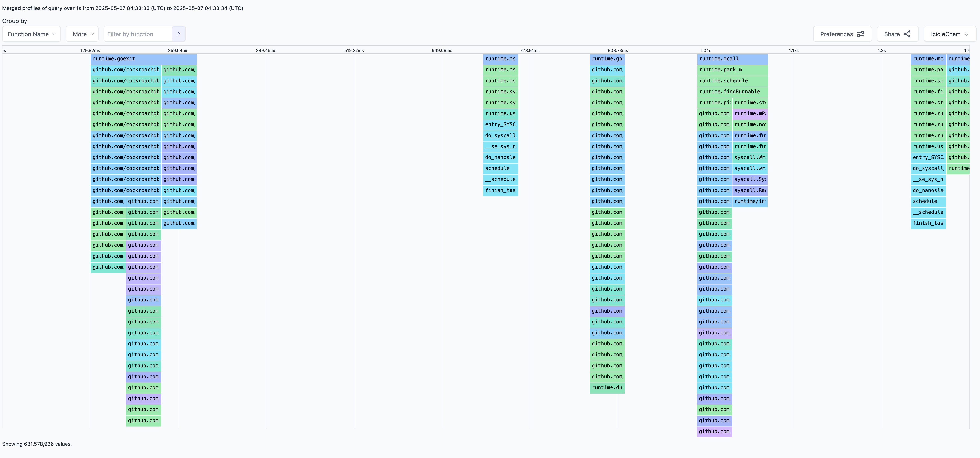Select the runtime.mcall frame
Viewport: 980px width, 458px height.
[x=732, y=59]
